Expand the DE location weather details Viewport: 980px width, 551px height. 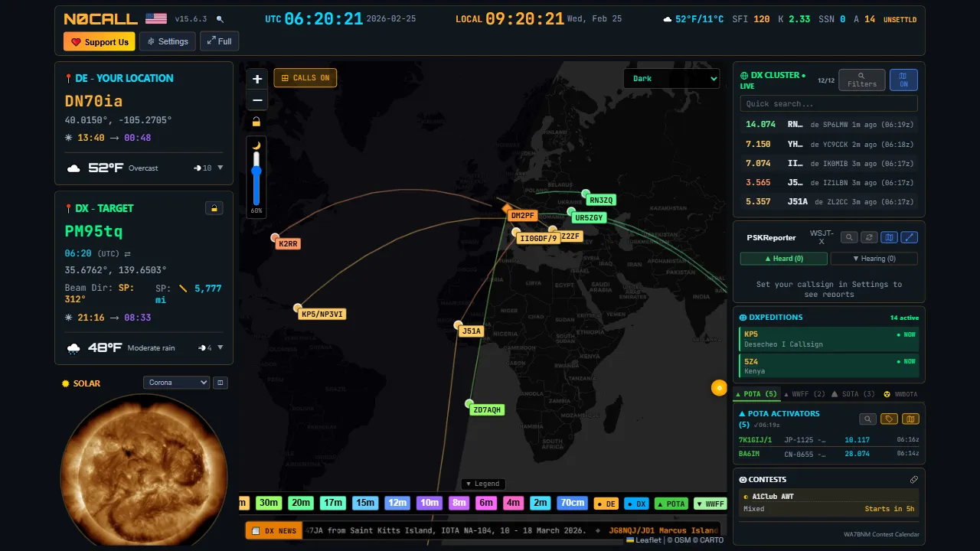pyautogui.click(x=220, y=168)
